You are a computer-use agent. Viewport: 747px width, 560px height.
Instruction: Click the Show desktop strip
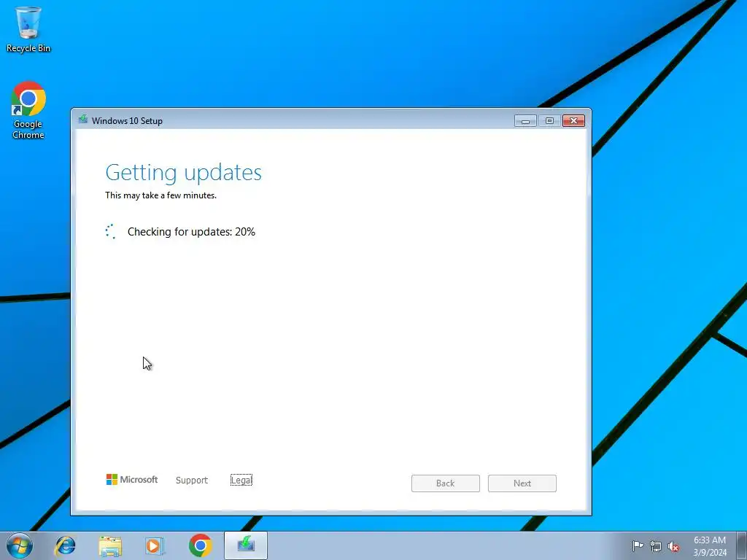tap(741, 545)
